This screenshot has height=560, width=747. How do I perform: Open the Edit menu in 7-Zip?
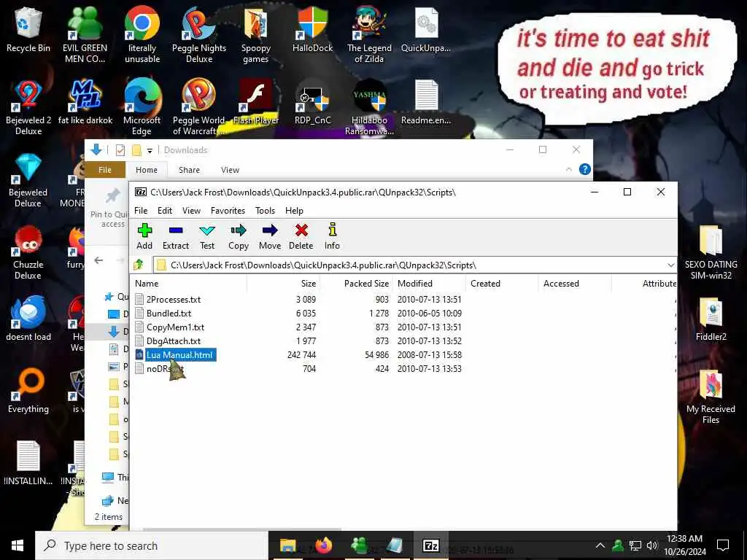click(x=165, y=211)
